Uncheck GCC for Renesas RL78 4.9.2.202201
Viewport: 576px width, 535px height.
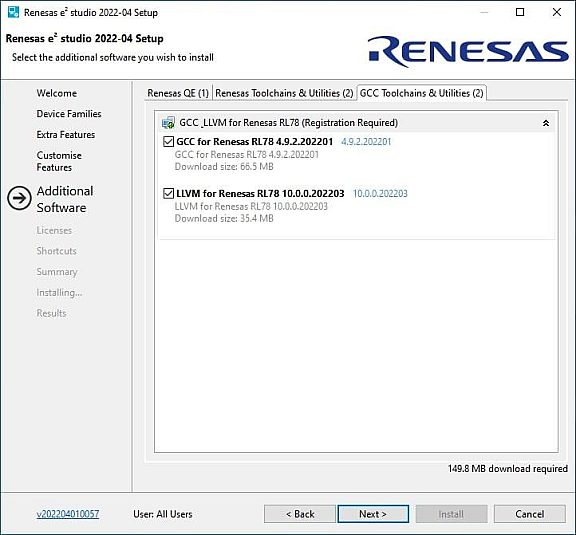point(168,141)
